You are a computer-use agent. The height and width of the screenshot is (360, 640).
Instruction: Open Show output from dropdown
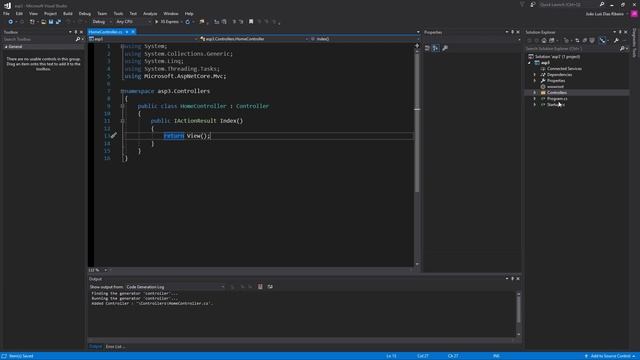[176, 287]
